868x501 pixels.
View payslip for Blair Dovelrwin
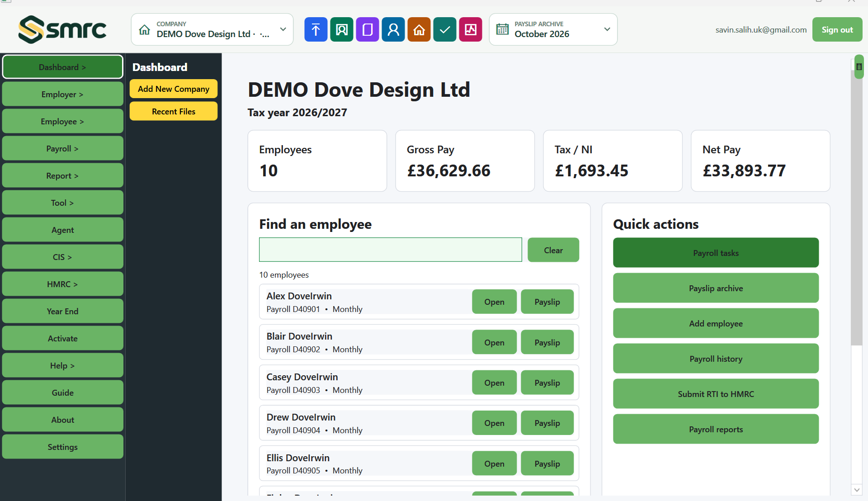click(547, 342)
